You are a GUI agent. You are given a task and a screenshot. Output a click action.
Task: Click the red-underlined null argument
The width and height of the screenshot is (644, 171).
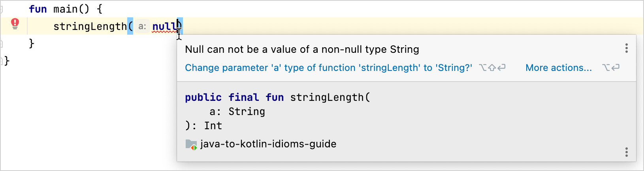point(164,26)
